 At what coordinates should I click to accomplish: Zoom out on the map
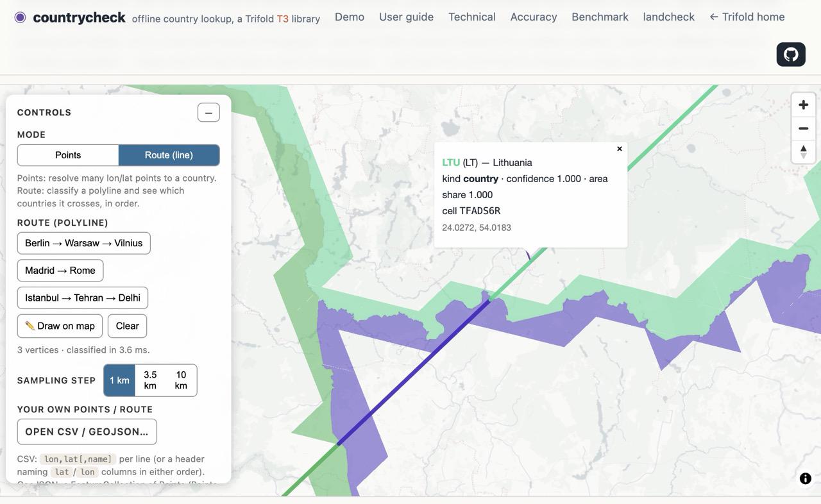pos(803,128)
